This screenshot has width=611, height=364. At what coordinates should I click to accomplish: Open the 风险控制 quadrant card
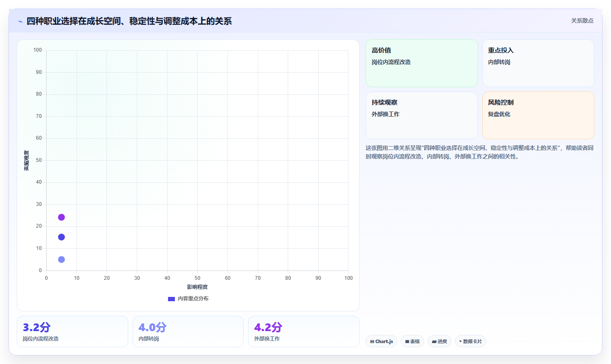pyautogui.click(x=538, y=115)
